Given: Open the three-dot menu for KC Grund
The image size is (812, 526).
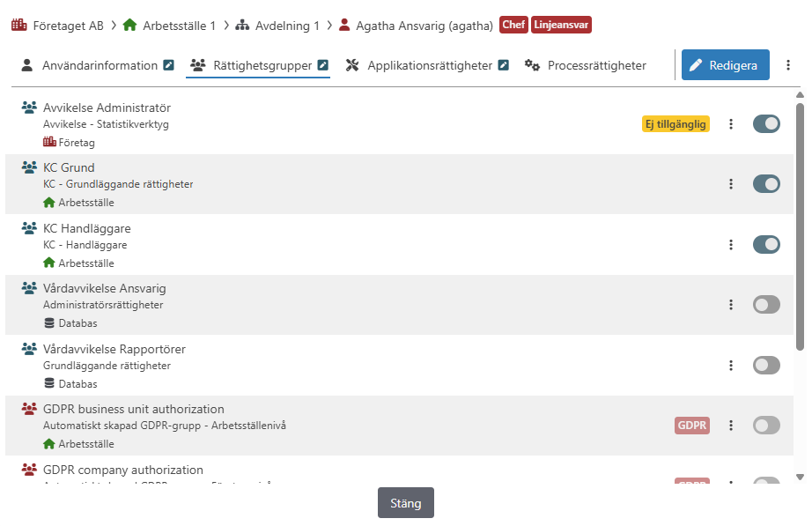Looking at the screenshot, I should [x=731, y=184].
